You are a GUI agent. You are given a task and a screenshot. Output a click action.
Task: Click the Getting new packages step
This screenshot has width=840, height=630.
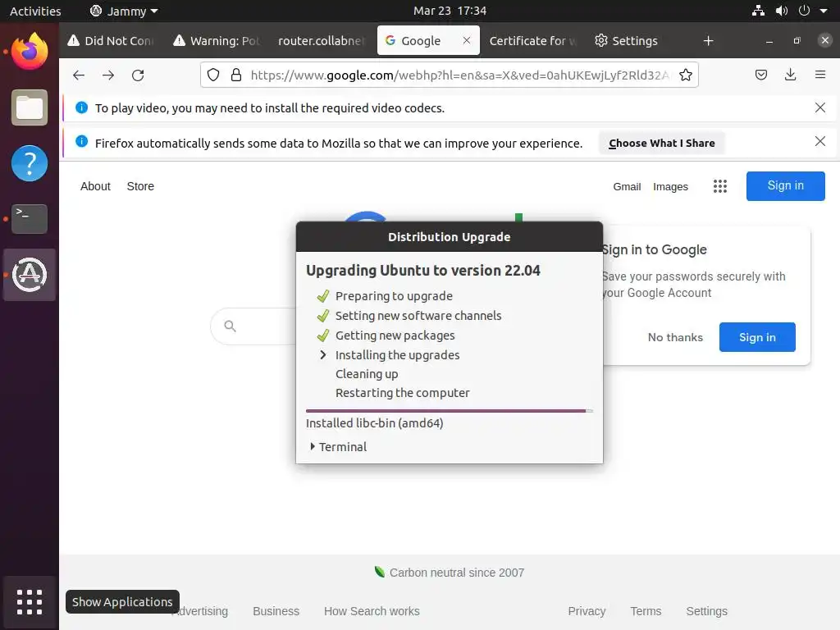(395, 336)
